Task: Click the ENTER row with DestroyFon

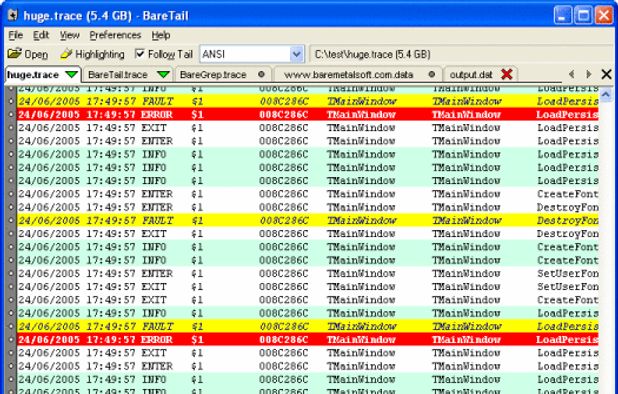Action: (x=308, y=207)
